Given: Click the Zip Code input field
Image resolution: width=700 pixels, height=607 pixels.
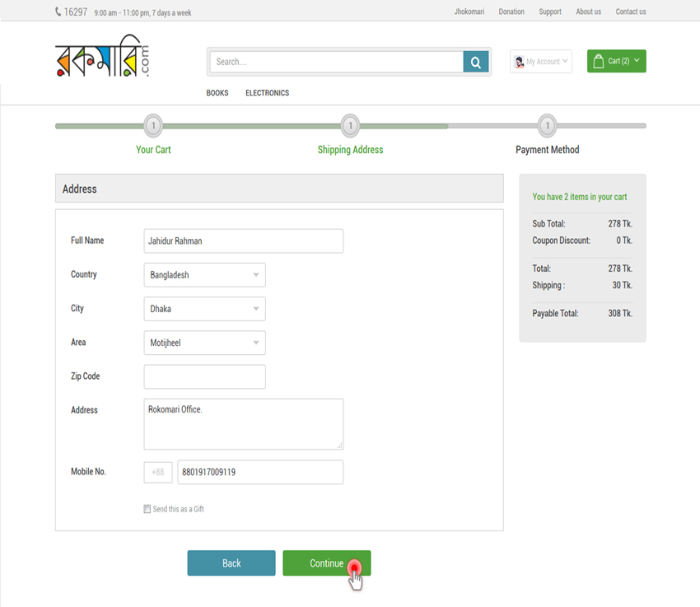Looking at the screenshot, I should pyautogui.click(x=204, y=376).
